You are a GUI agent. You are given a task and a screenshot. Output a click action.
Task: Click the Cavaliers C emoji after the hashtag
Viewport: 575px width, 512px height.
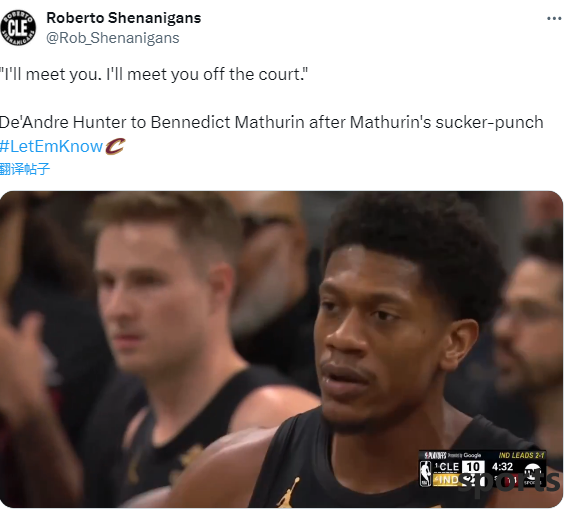[x=115, y=146]
